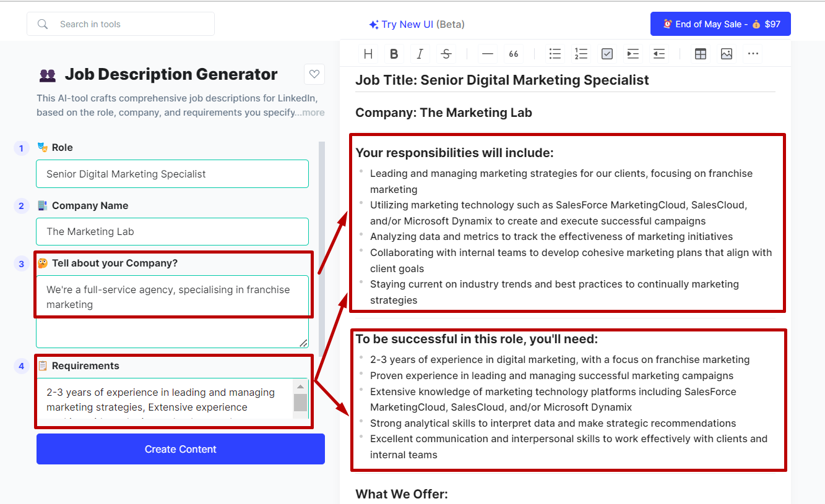Insert a task checklist
The width and height of the screenshot is (825, 504).
(607, 54)
